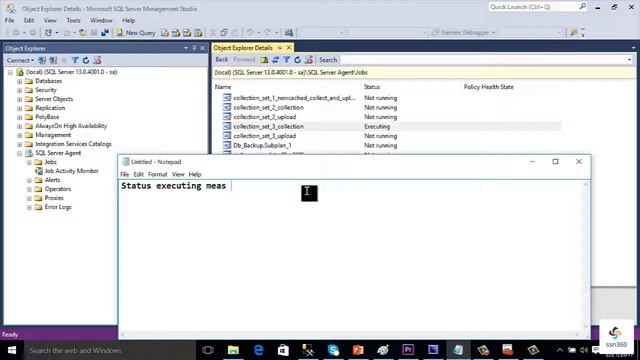
Task: Open the Store from the taskbar
Action: 283,350
